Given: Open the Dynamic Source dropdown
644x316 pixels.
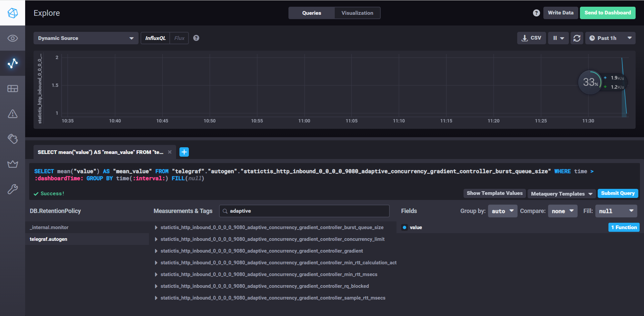Looking at the screenshot, I should 86,38.
